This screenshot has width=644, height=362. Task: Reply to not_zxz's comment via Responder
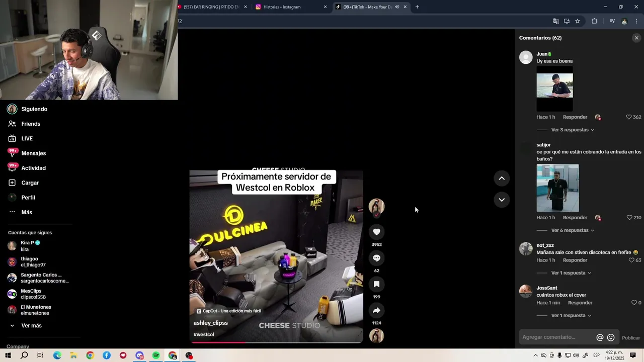coord(575,260)
